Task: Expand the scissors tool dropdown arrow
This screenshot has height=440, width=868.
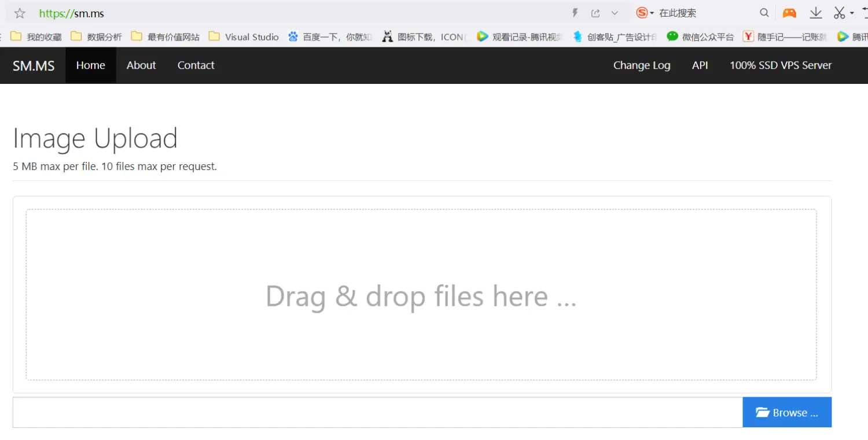Action: click(852, 13)
